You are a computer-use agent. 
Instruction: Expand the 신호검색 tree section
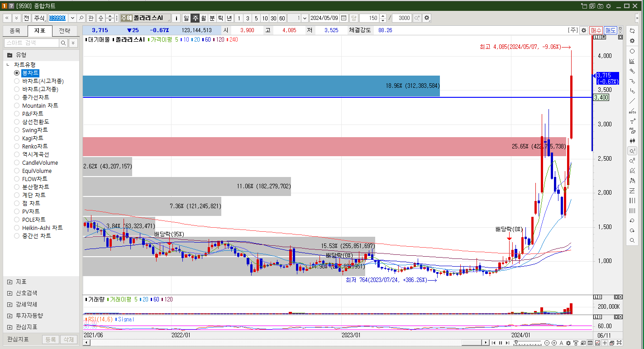point(10,293)
